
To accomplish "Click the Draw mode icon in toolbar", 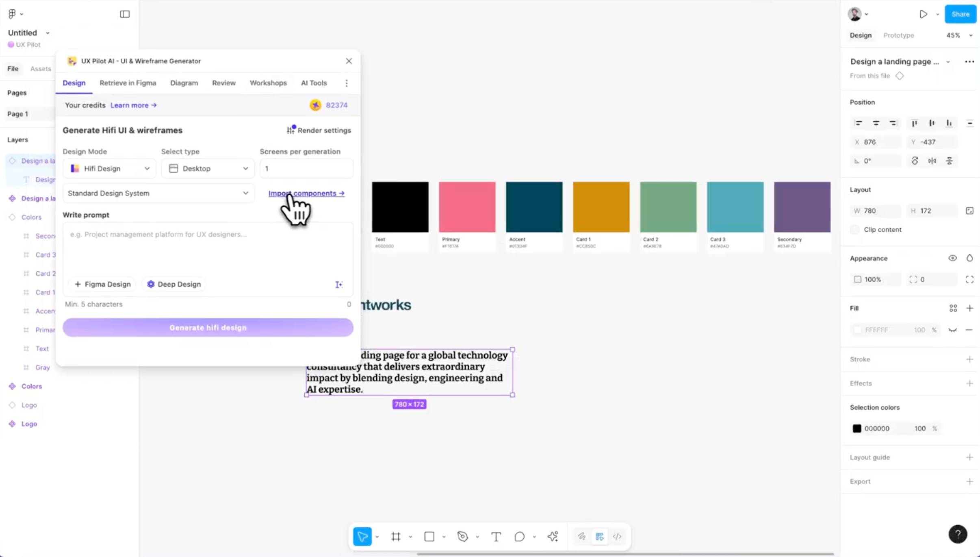I will tap(582, 537).
